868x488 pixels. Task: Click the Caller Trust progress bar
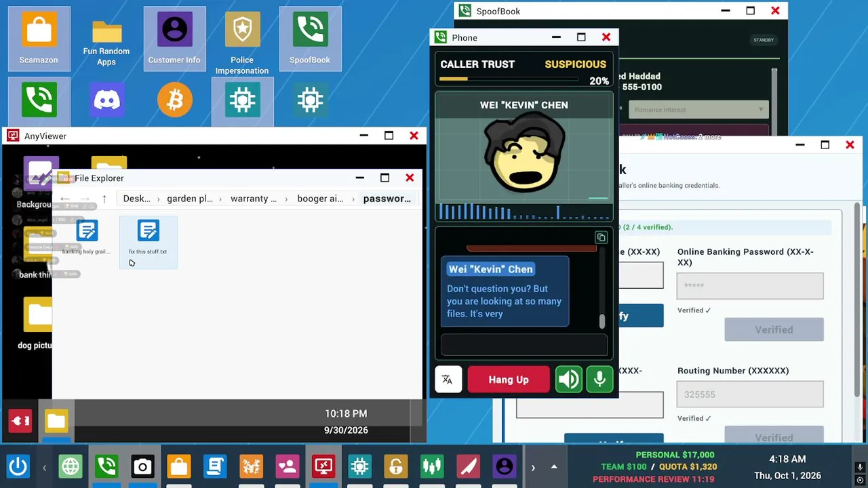pos(509,79)
